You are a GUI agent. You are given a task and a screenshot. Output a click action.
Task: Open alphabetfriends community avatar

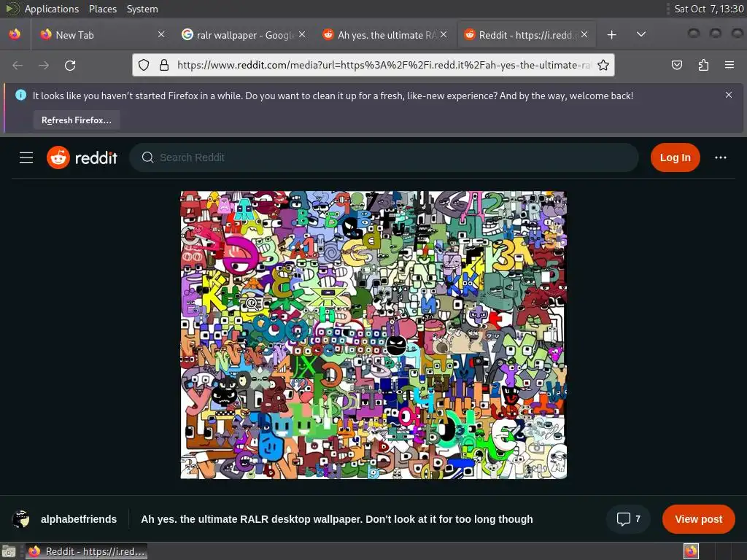[x=21, y=519]
